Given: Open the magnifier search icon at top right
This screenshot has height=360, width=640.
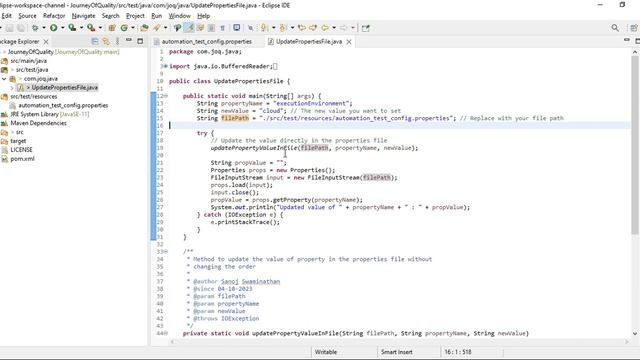Looking at the screenshot, I should coord(615,28).
